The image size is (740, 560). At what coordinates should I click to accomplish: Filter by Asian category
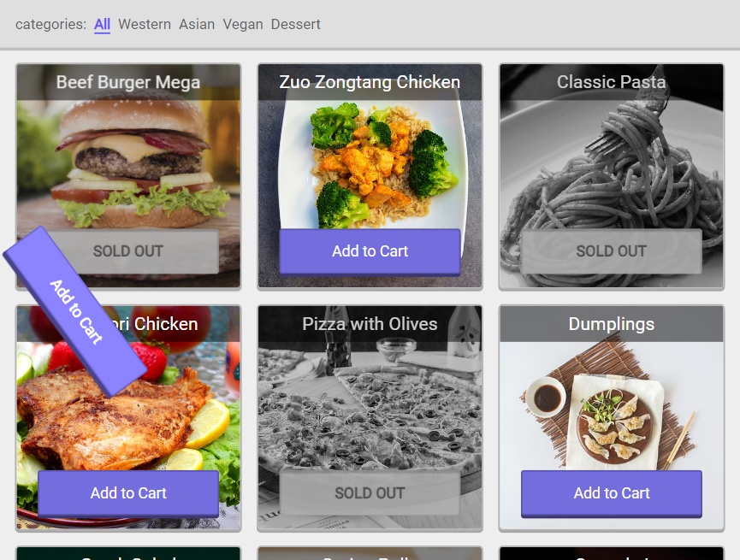point(197,24)
